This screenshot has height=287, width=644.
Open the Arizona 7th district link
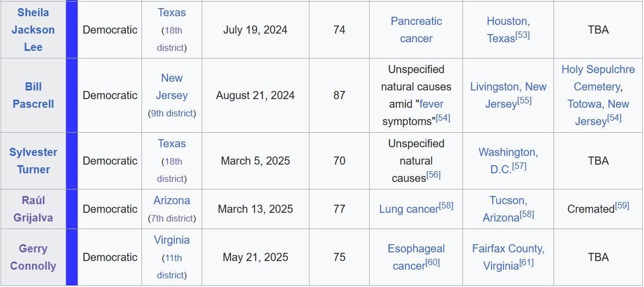click(x=172, y=219)
